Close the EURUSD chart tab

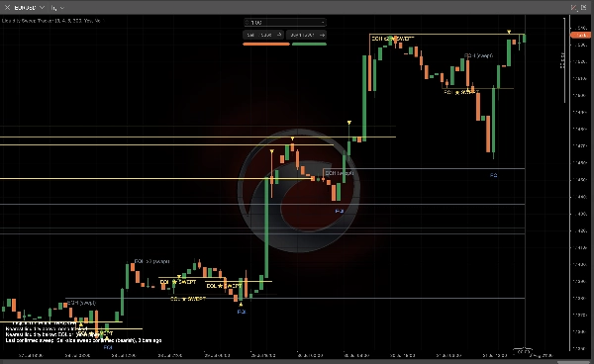7,7
